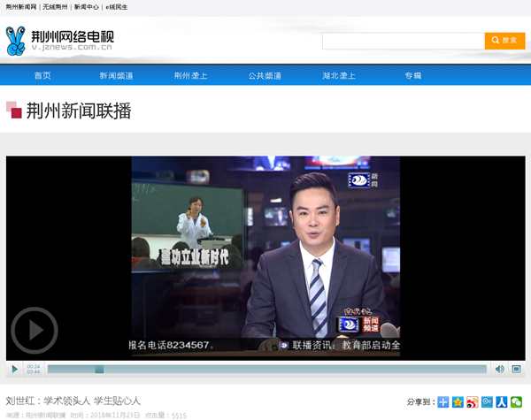
Task: Seek within the video progress bar
Action: [265, 369]
